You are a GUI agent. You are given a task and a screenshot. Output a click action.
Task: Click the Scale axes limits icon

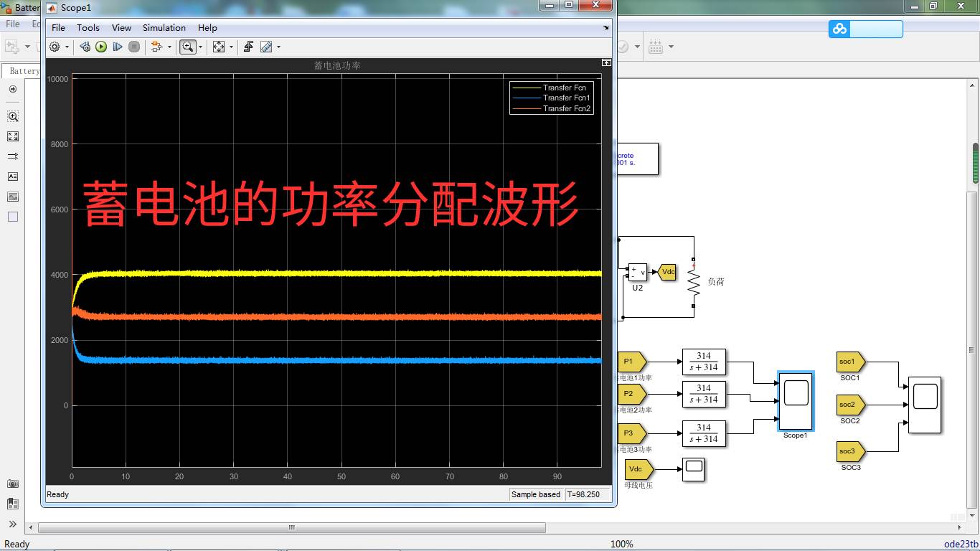coord(219,47)
